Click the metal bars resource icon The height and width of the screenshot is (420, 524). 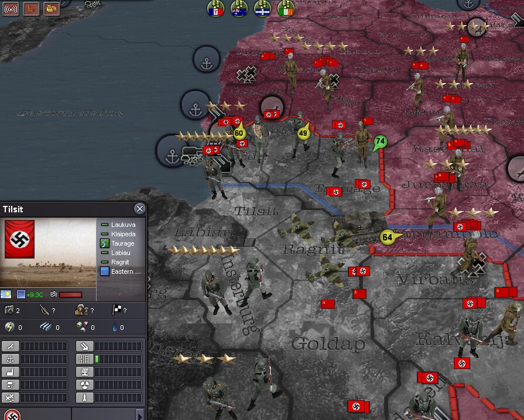coord(46,327)
